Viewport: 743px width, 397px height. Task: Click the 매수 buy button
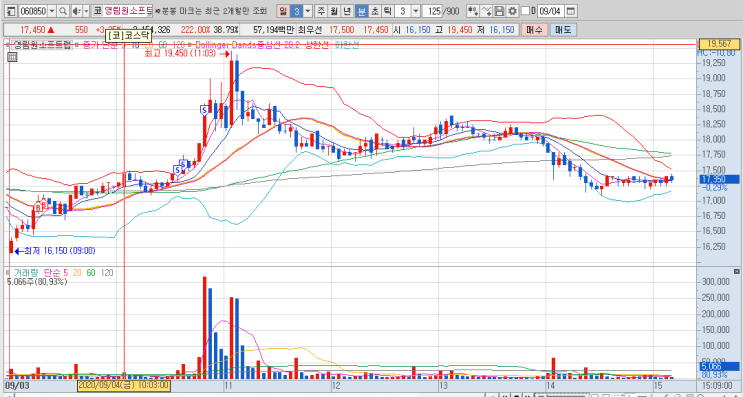coord(535,30)
